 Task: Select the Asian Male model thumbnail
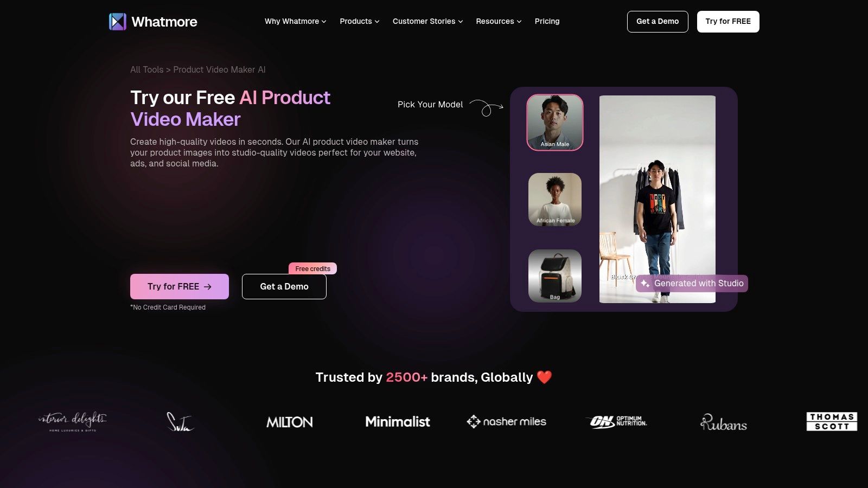[x=555, y=123]
